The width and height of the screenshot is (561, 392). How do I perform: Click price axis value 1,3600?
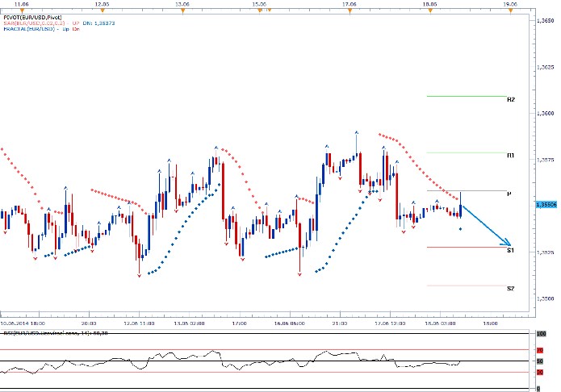coord(546,114)
